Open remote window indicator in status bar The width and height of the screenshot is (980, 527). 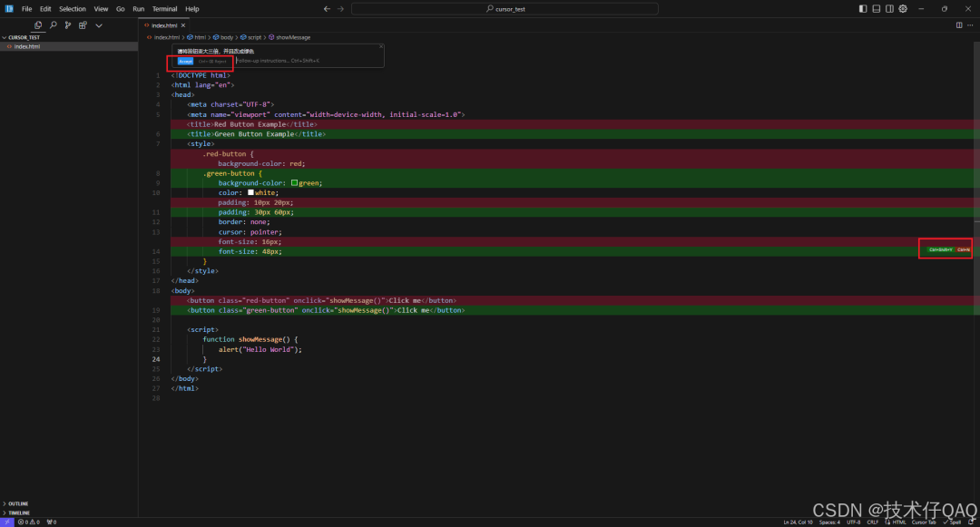(7, 522)
